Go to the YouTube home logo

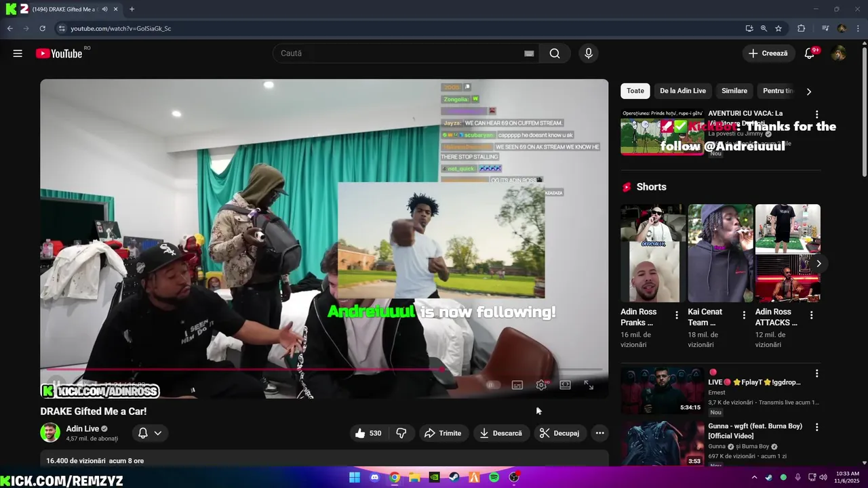pyautogui.click(x=59, y=54)
